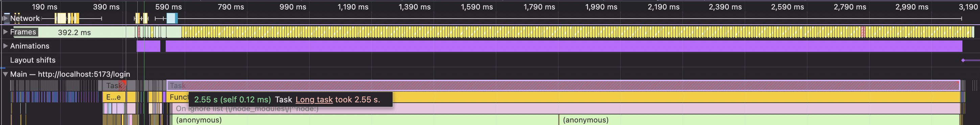Click the Layout shifts track label
The image size is (980, 125).
[x=33, y=60]
